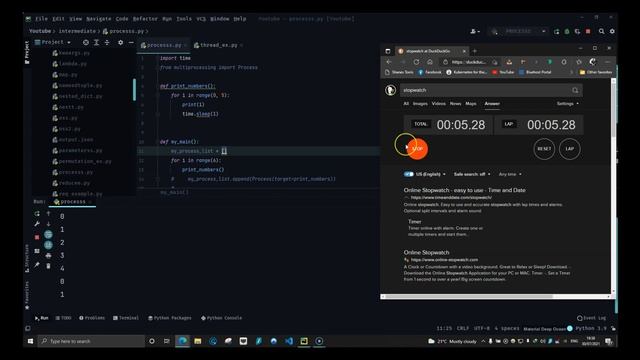Image resolution: width=640 pixels, height=360 pixels.
Task: Open the Problems tool window tab
Action: coord(92,318)
